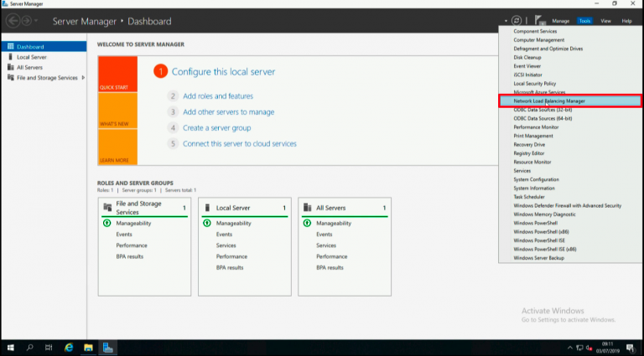
Task: Click the Windows Start button
Action: (10, 348)
